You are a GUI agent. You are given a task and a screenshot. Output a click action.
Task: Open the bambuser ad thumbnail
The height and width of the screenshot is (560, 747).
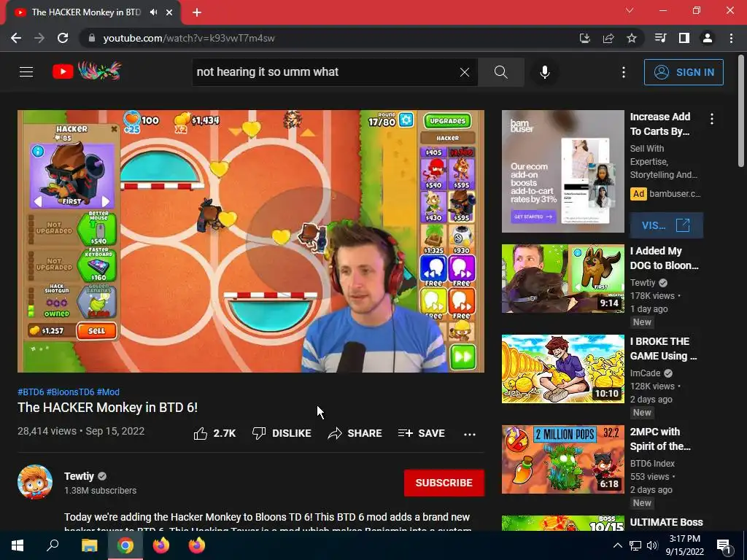coord(562,171)
